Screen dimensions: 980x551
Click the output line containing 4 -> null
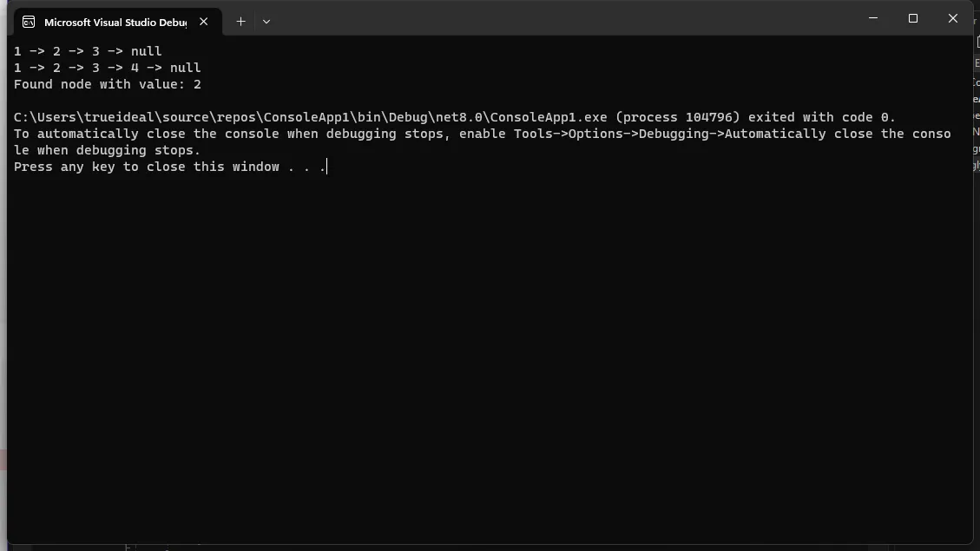[107, 68]
